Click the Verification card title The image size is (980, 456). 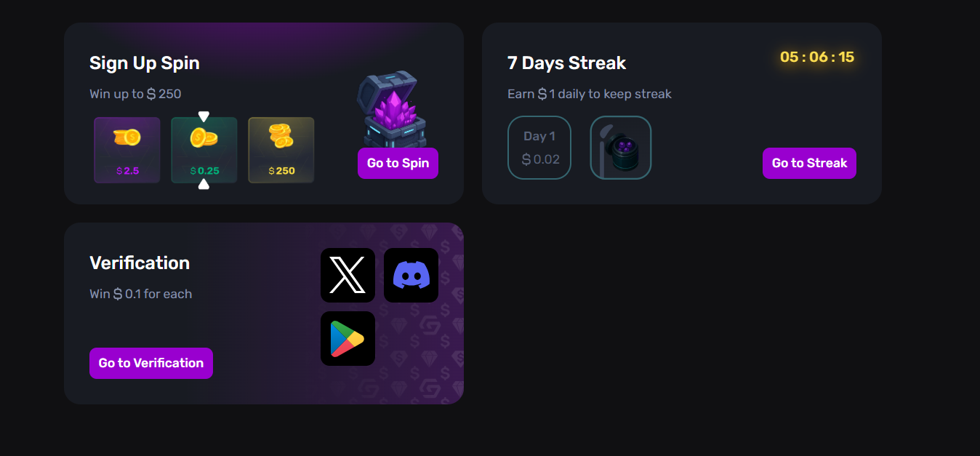point(140,263)
